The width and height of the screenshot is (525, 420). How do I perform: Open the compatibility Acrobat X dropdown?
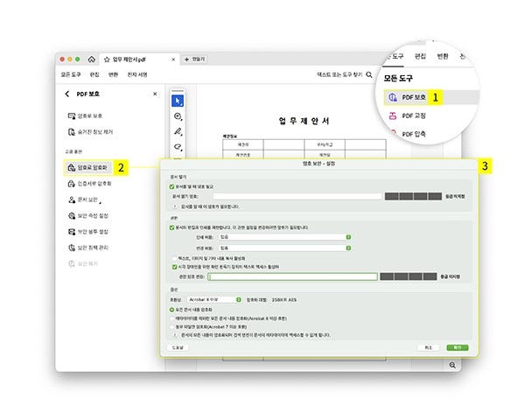[214, 299]
